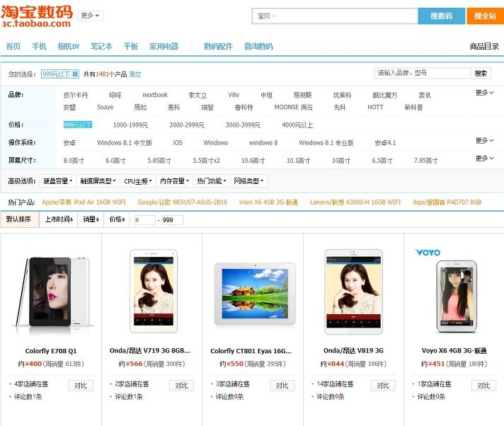The image size is (504, 426).
Task: Open the 微淘数码 nav link
Action: [258, 46]
